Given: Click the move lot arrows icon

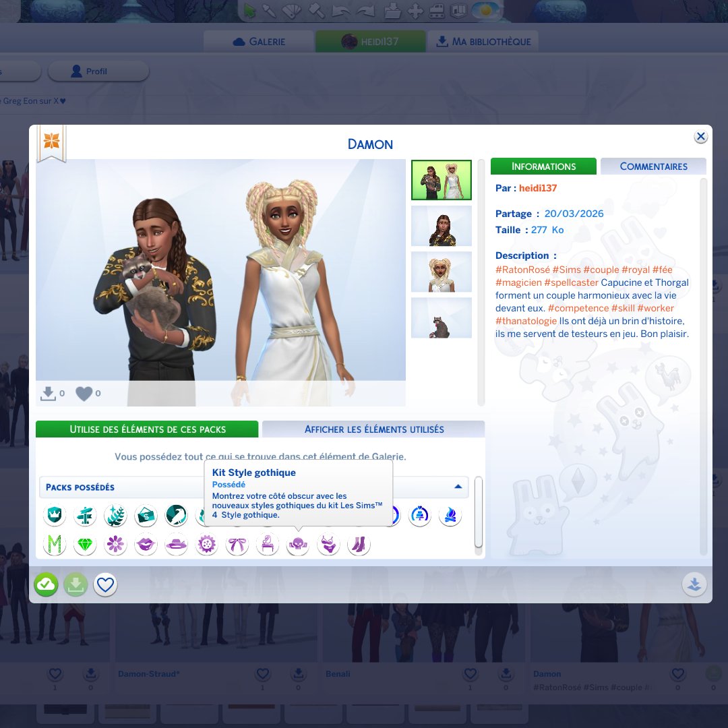Looking at the screenshot, I should point(415,11).
